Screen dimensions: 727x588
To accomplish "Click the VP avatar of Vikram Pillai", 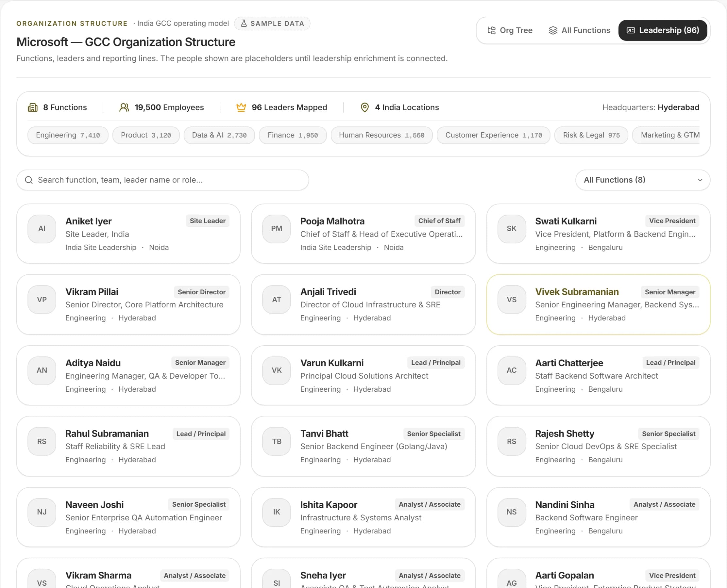I will point(42,300).
